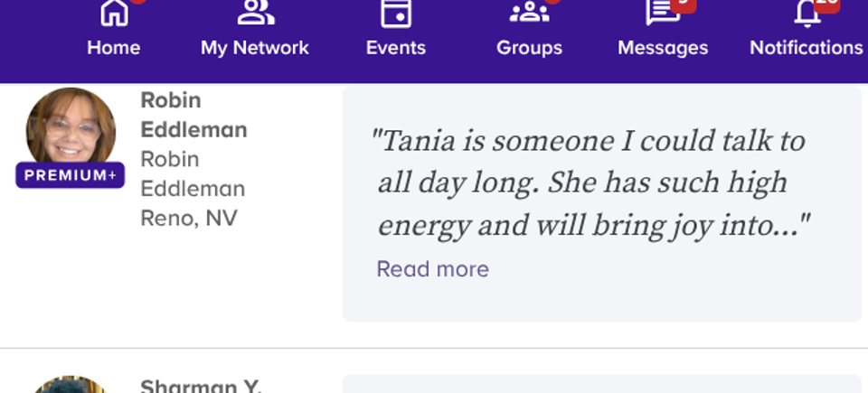Image resolution: width=868 pixels, height=393 pixels.
Task: Click the Tania testimonial quote card
Action: click(x=602, y=203)
